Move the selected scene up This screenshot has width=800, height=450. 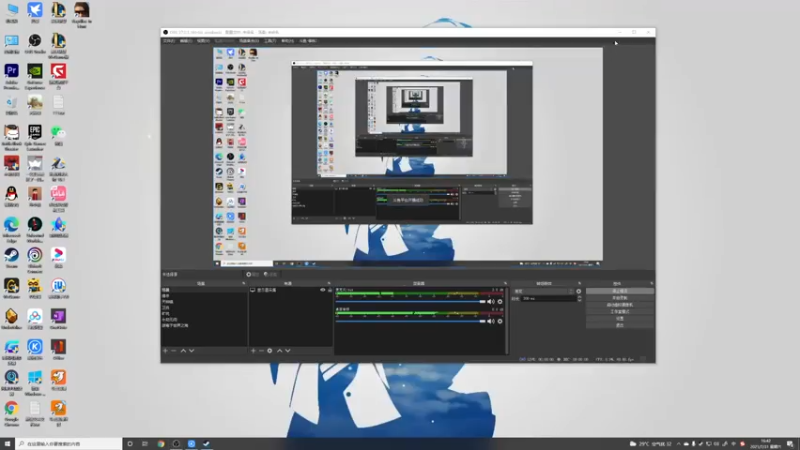[183, 351]
